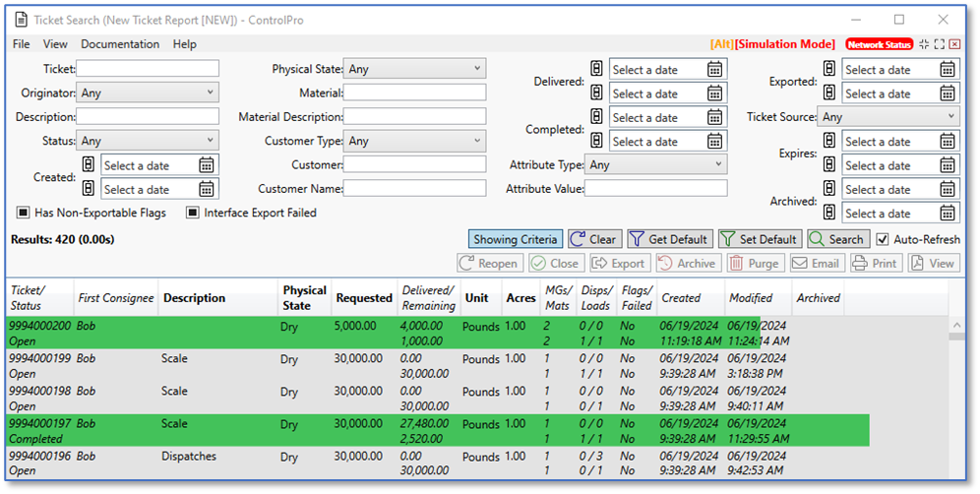Click calendar icon in second Archived date field
980x494 pixels.
(948, 214)
